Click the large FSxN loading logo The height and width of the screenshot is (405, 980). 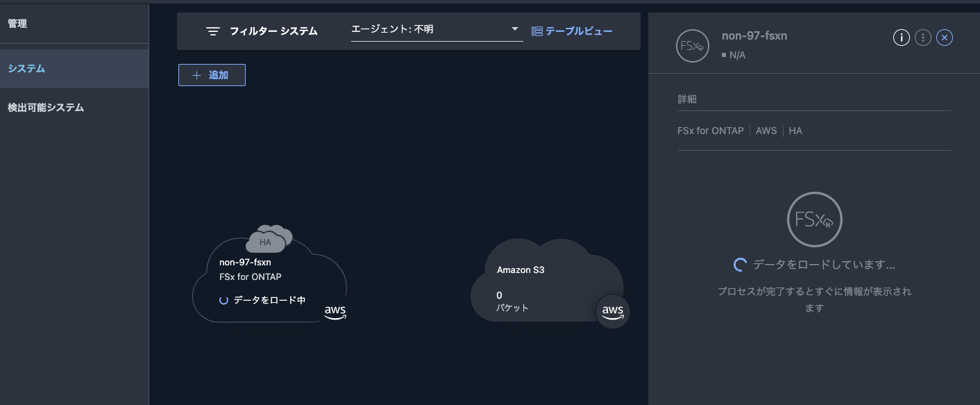tap(814, 220)
